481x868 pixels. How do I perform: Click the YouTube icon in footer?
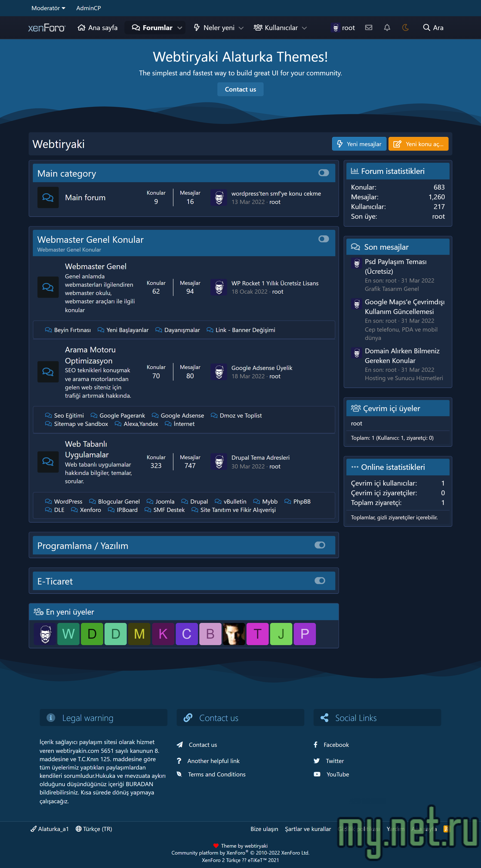[x=317, y=774]
